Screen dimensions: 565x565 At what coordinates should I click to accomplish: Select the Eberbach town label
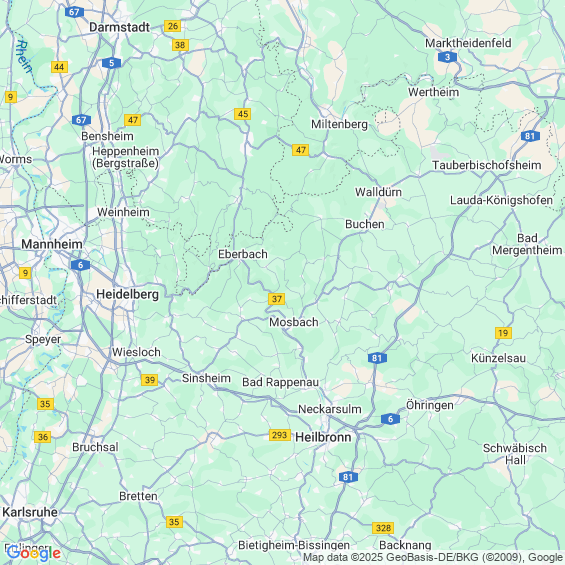[243, 254]
